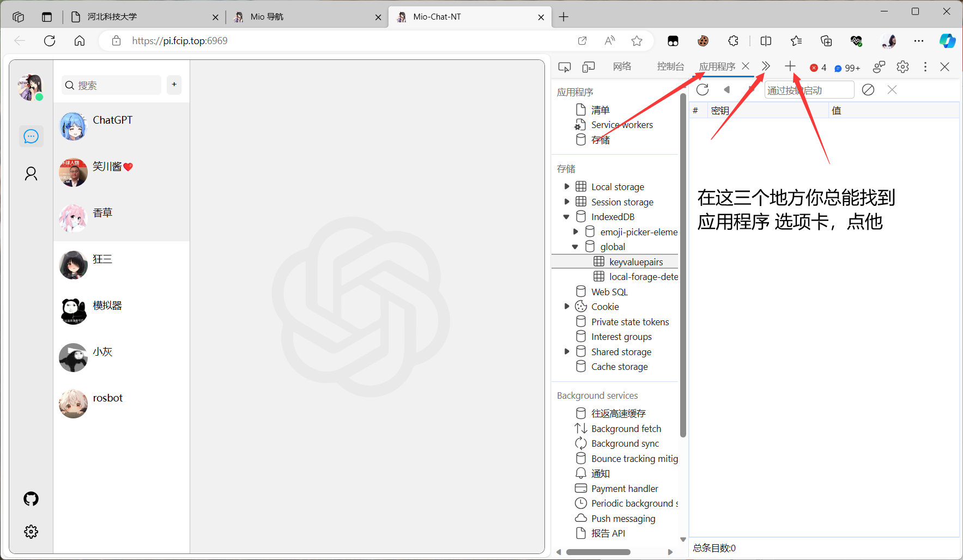Expand the Session storage tree node
The height and width of the screenshot is (560, 963).
tap(567, 202)
